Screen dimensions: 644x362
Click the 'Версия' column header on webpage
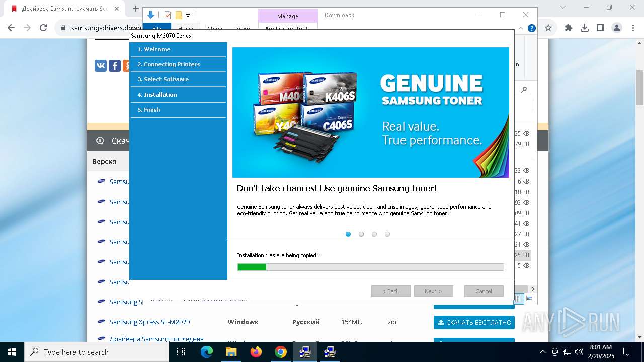(x=104, y=161)
